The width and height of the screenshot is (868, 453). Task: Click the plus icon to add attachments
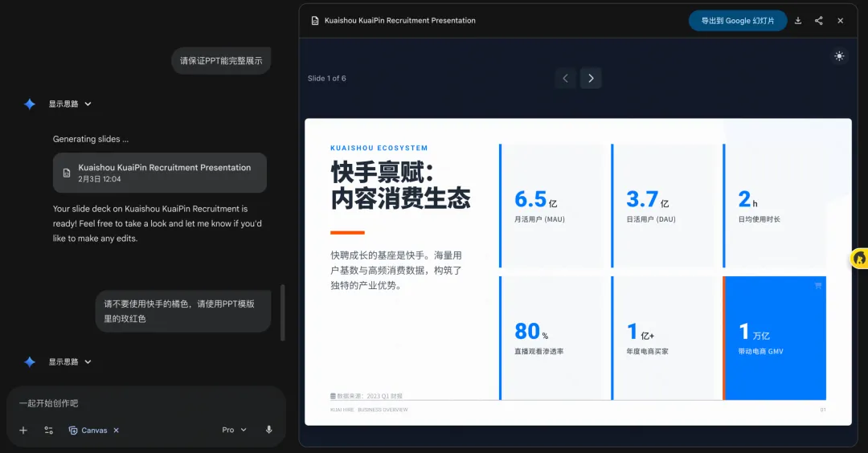click(x=23, y=430)
